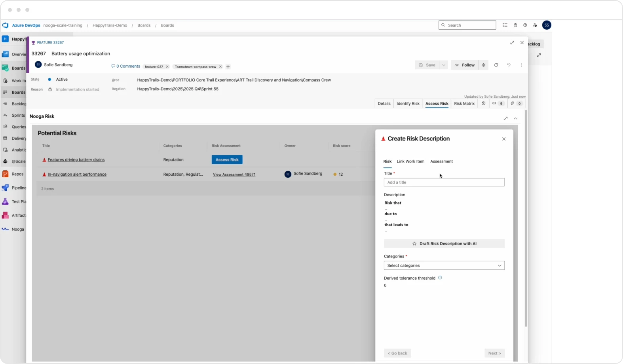Click the Go back button
623x364 pixels.
tap(397, 353)
